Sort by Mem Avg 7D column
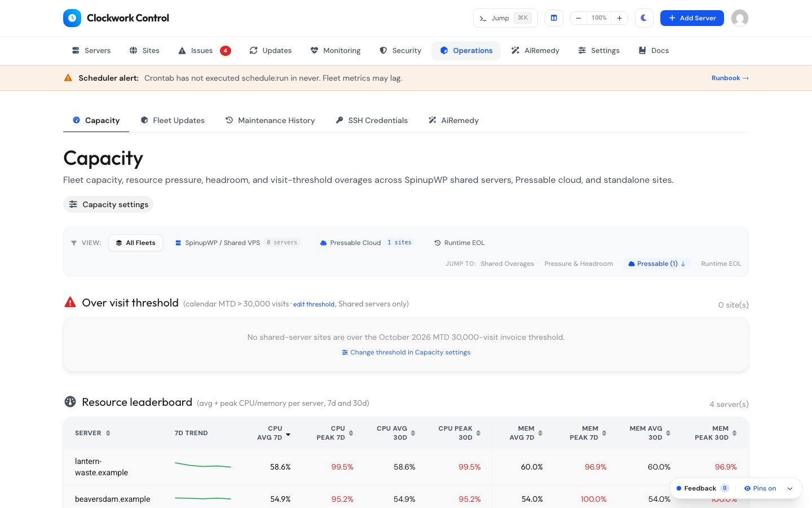The image size is (812, 508). (x=526, y=433)
